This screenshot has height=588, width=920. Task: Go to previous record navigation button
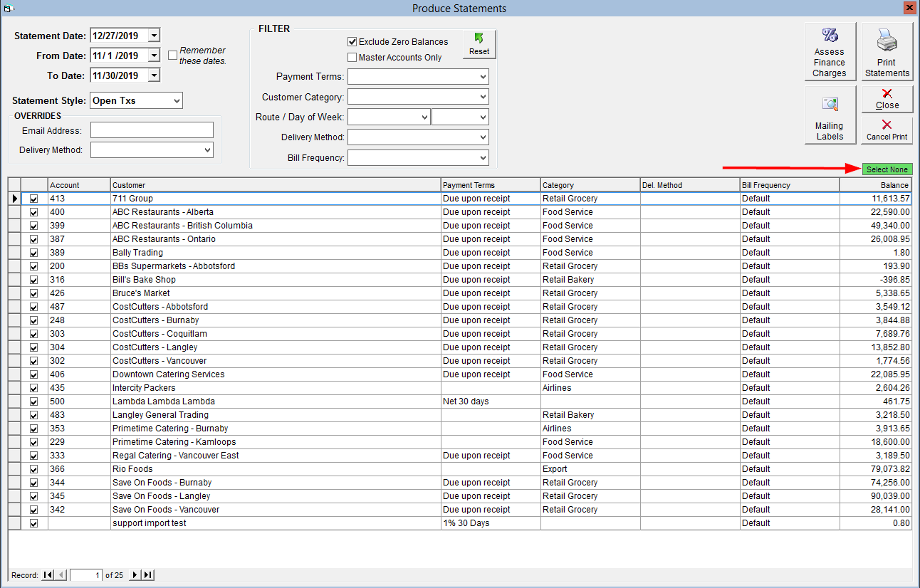coord(61,575)
